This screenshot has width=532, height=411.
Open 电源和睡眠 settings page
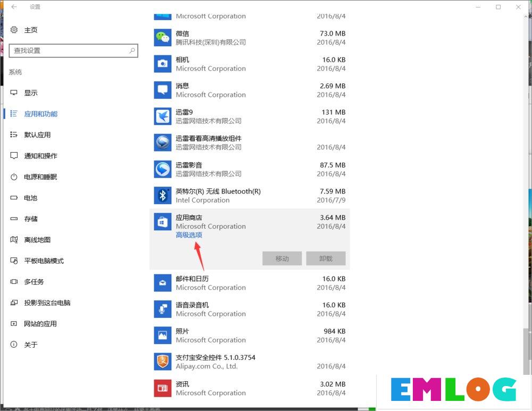tap(41, 177)
